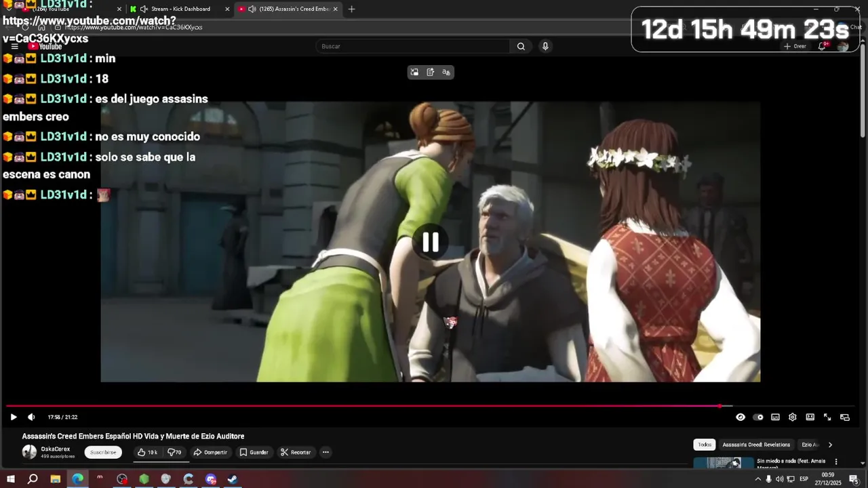
Task: Switch to theater mode
Action: 810,417
